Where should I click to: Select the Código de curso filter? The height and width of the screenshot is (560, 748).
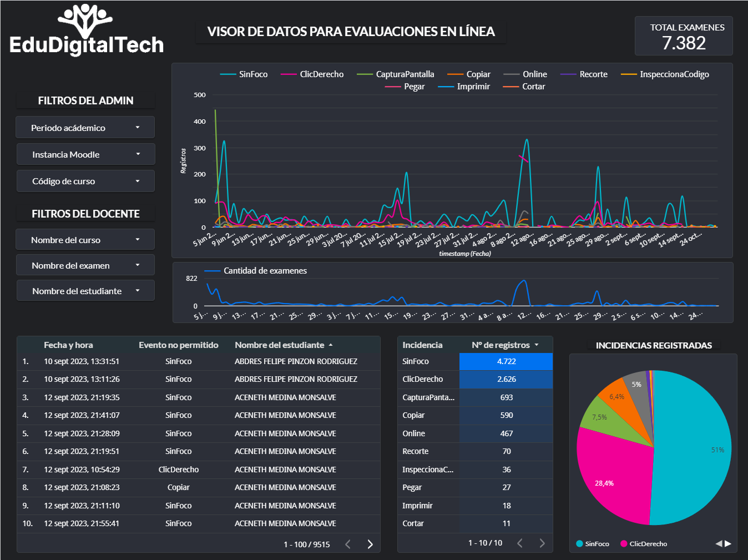coord(85,181)
